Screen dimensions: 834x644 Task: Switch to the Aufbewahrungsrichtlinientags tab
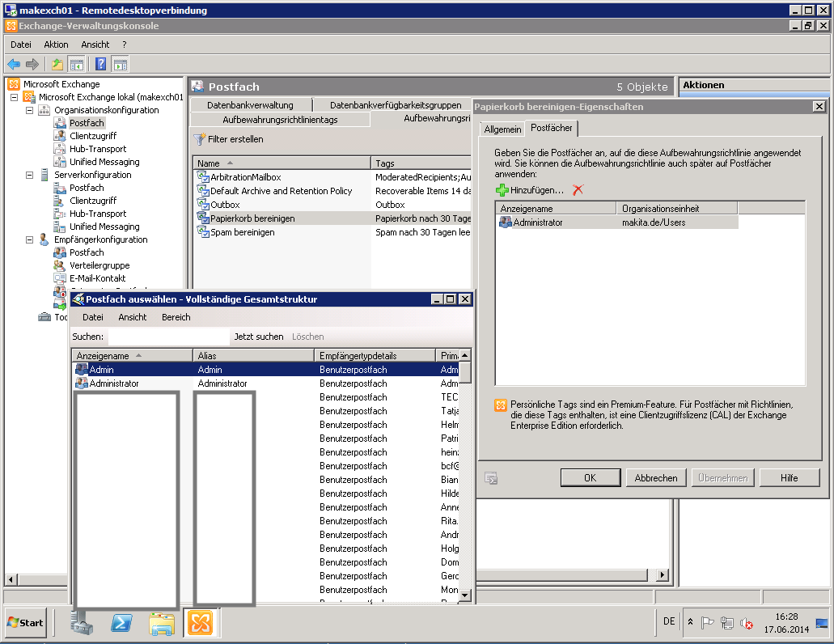tap(280, 120)
